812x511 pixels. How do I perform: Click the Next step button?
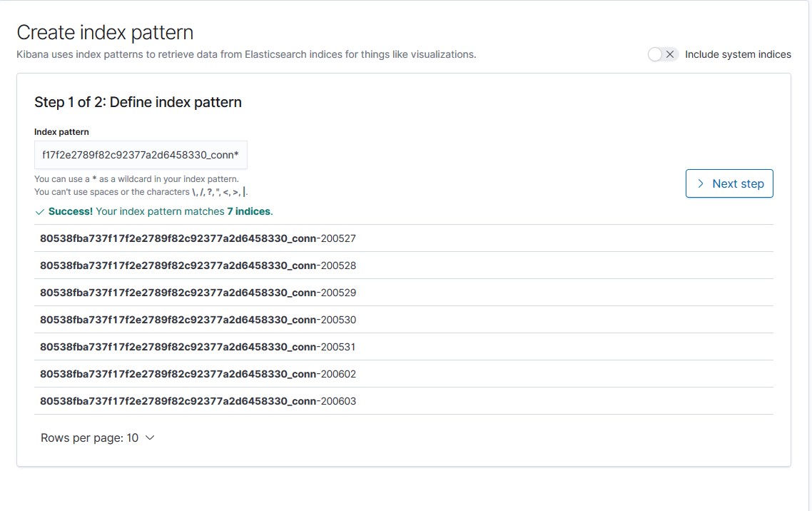tap(729, 183)
